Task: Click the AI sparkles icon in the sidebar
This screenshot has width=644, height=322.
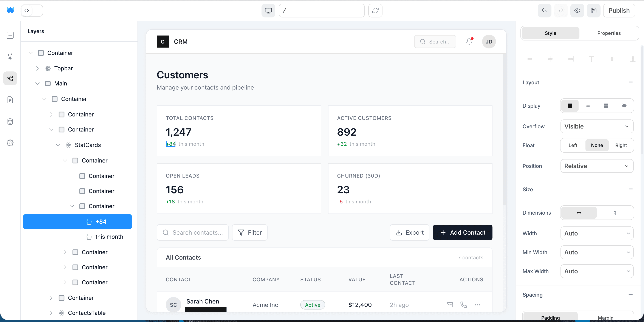Action: point(10,57)
